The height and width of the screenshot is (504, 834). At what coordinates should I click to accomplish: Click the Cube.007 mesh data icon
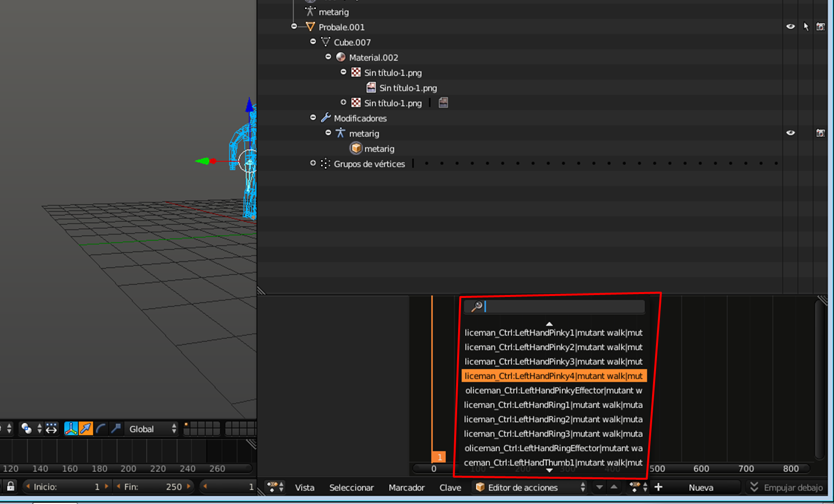(325, 42)
